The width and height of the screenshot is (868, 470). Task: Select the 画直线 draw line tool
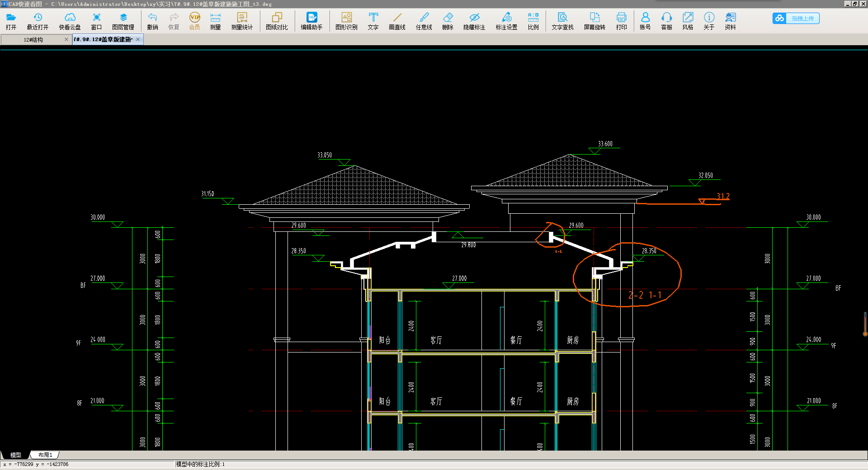coord(397,21)
